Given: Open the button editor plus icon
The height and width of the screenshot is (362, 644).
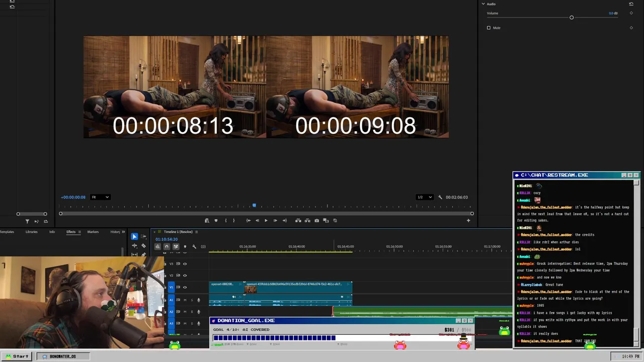Looking at the screenshot, I should click(x=468, y=220).
